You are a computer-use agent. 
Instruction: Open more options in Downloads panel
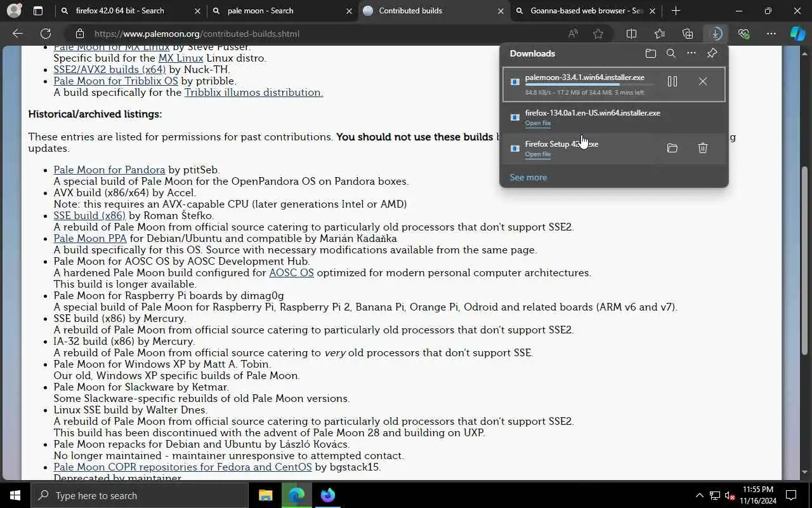click(691, 53)
